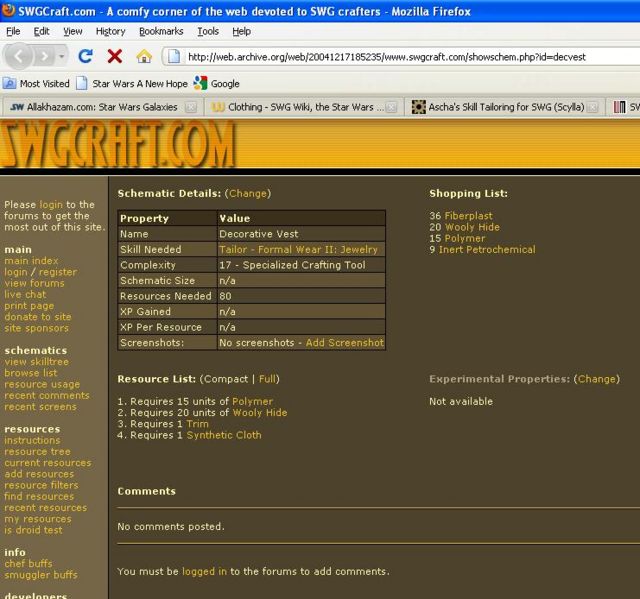Open the Tools menu
Screen dimensions: 640x599
(208, 31)
